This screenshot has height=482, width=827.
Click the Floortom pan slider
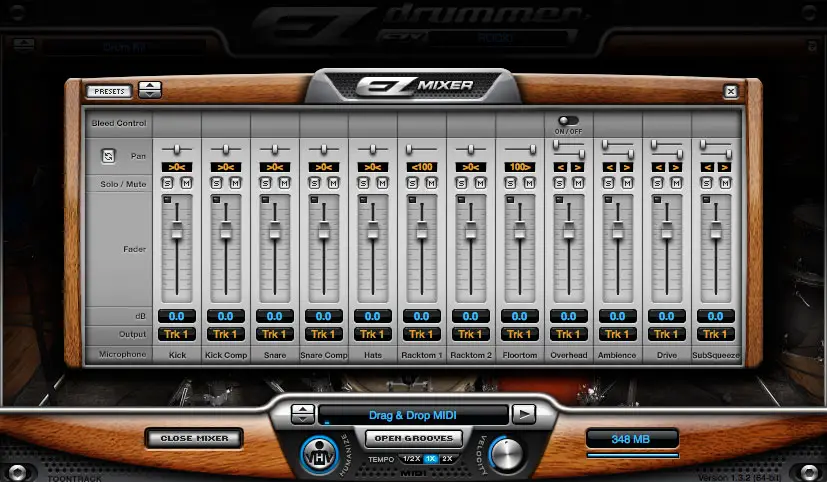coord(533,150)
